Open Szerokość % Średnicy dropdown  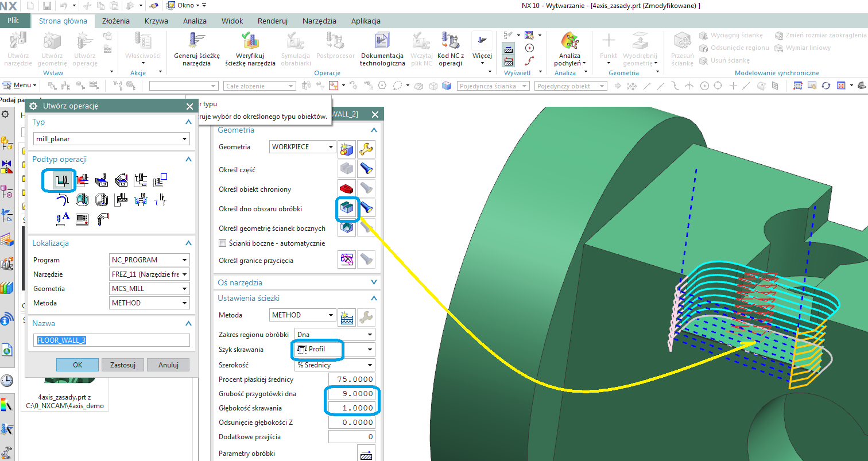334,365
